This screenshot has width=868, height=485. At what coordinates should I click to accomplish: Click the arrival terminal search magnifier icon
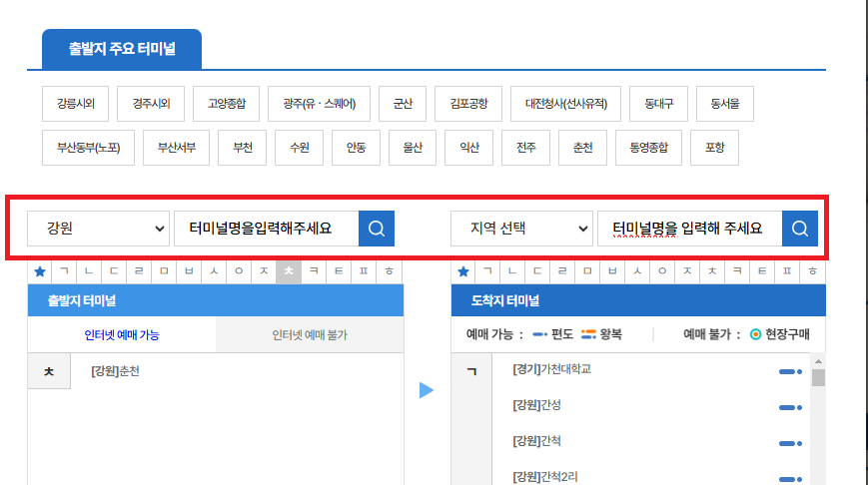(x=800, y=229)
